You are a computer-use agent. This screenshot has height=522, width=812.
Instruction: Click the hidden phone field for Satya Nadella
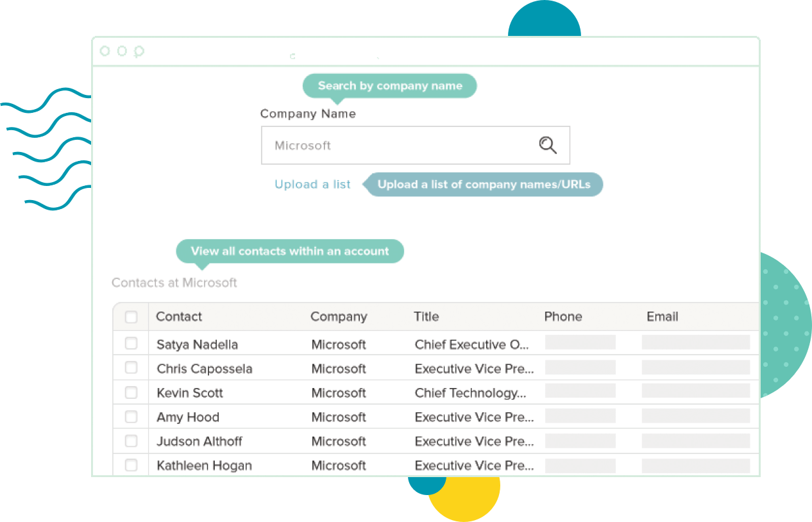pos(580,342)
